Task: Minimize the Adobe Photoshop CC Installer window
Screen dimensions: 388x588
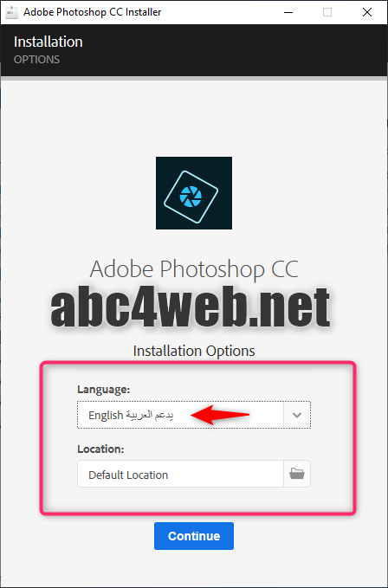Action: click(288, 12)
